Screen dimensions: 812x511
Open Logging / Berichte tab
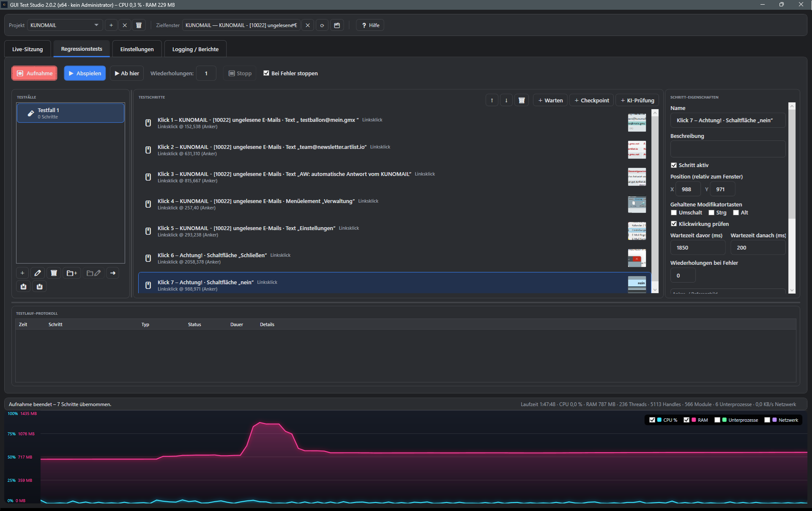(195, 49)
